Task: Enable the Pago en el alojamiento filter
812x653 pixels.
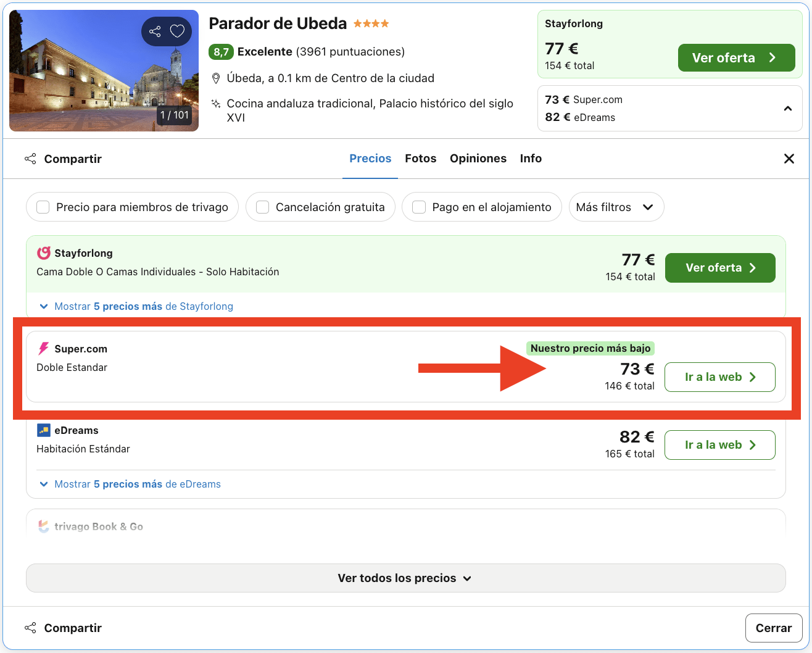Action: (x=419, y=207)
